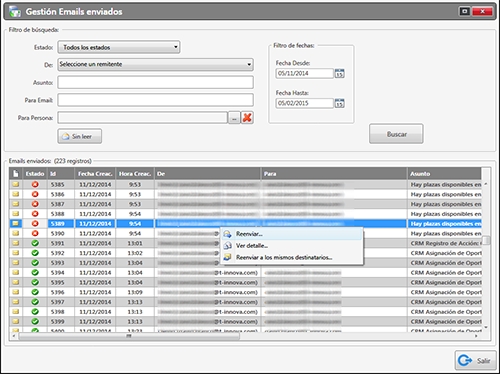Edit the Fecha Hasta date field

pos(304,103)
